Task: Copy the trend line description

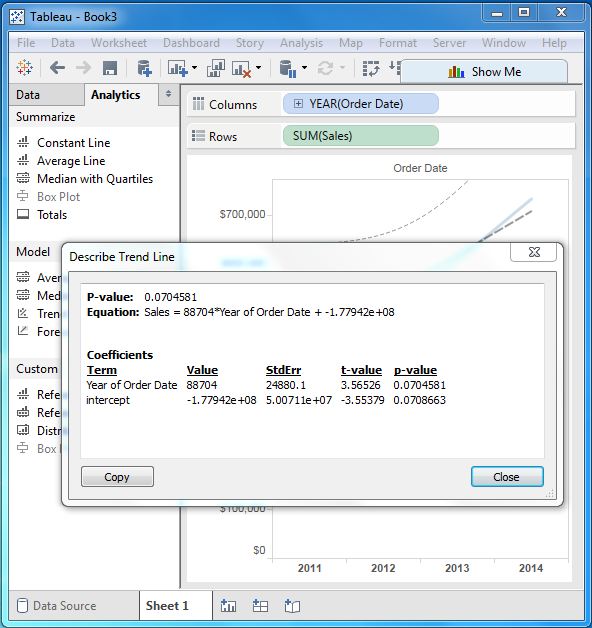Action: [x=117, y=477]
